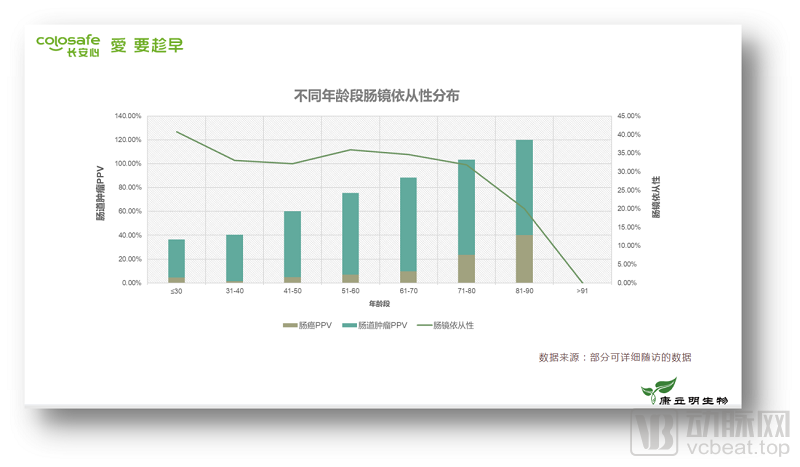Click the olive bar segment for 81-90
This screenshot has height=467, width=800.
pos(524,259)
